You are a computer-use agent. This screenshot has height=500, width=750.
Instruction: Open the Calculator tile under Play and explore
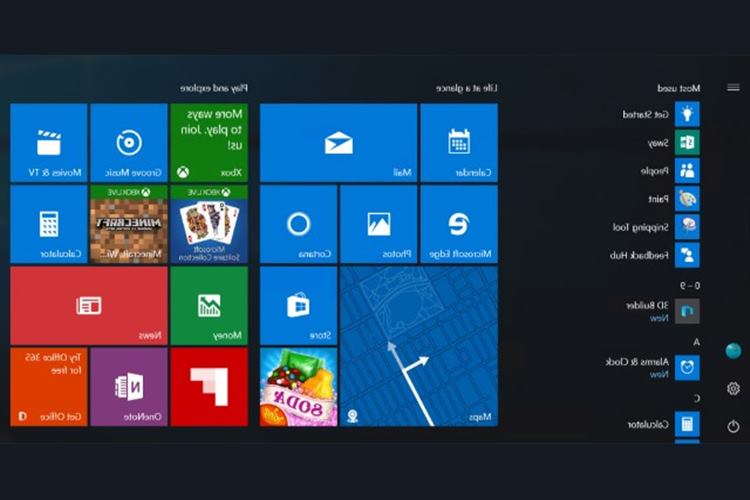(49, 224)
